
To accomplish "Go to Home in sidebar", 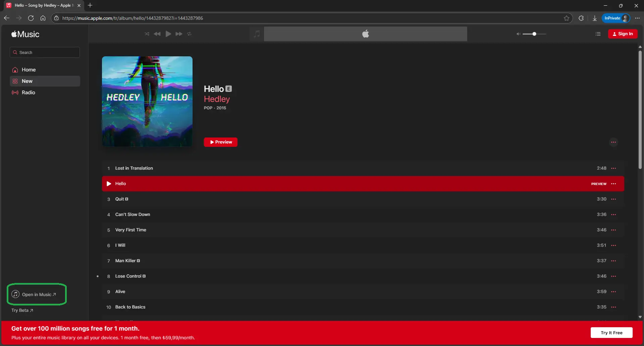I will [x=45, y=70].
